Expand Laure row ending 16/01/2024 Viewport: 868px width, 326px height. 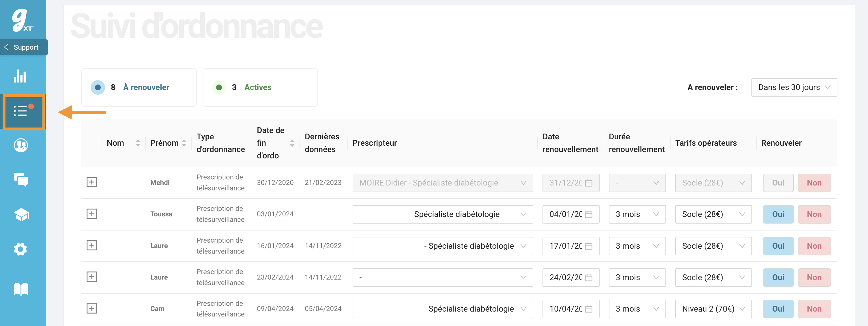pyautogui.click(x=92, y=246)
